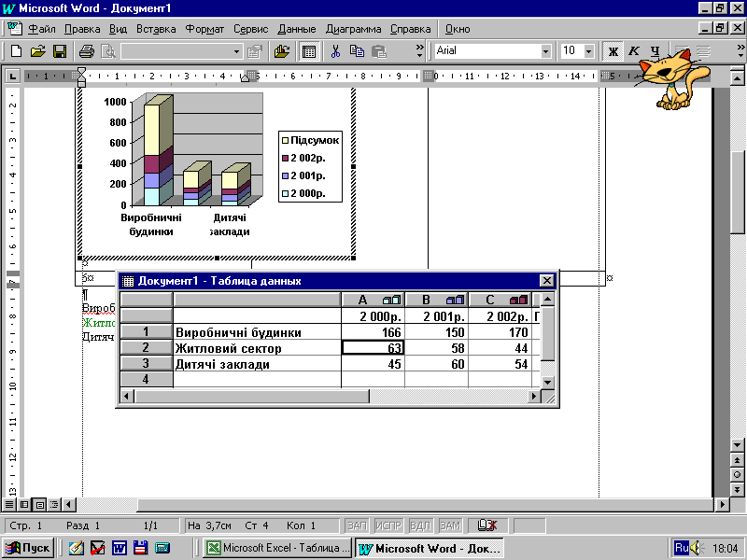Expand the font size dropdown
This screenshot has height=560, width=747.
(x=589, y=51)
